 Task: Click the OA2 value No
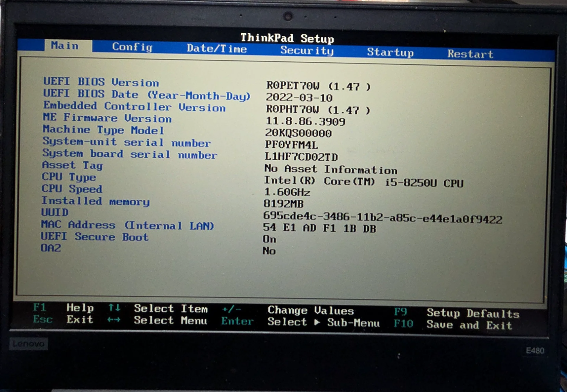(269, 251)
